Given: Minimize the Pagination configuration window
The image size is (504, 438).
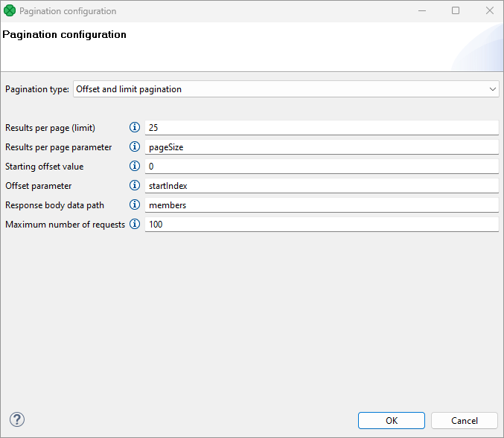Looking at the screenshot, I should pyautogui.click(x=422, y=11).
